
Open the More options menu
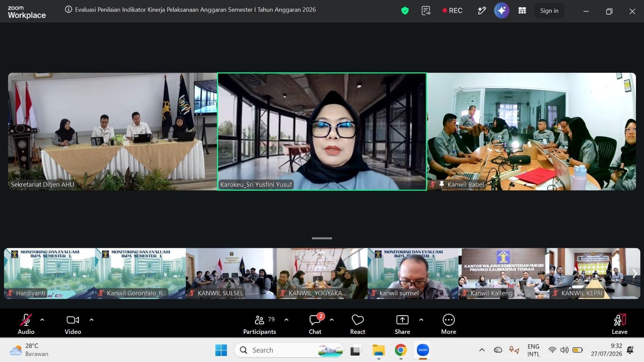[x=448, y=324]
